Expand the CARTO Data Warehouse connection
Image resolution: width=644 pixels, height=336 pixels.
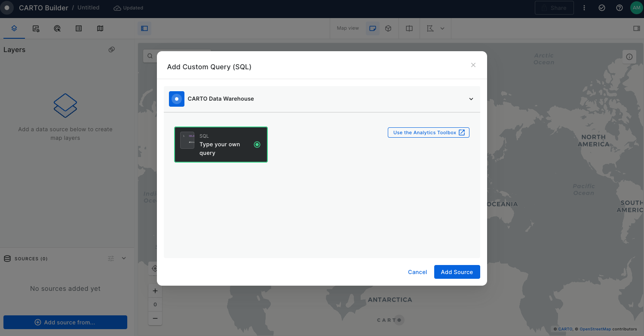[471, 99]
